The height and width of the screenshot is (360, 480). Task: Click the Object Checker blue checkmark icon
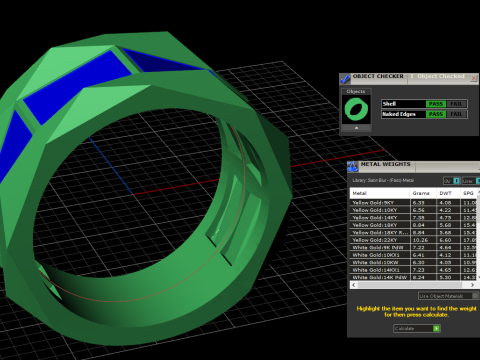(x=345, y=79)
